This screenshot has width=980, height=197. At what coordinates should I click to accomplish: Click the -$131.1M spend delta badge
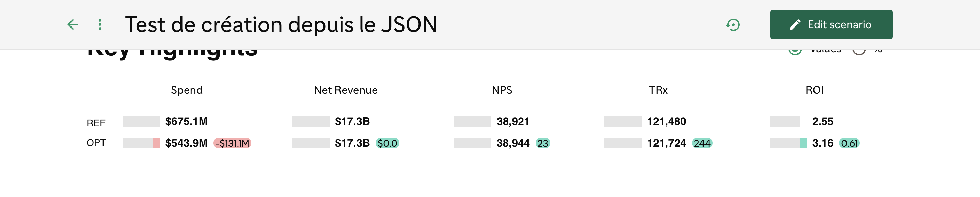tap(232, 143)
